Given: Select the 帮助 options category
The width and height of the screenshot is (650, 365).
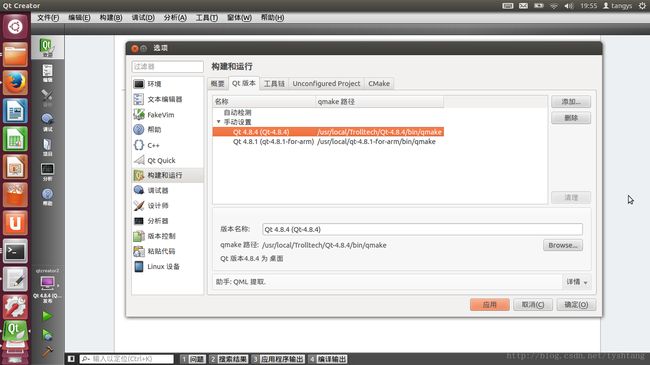Looking at the screenshot, I should (167, 129).
